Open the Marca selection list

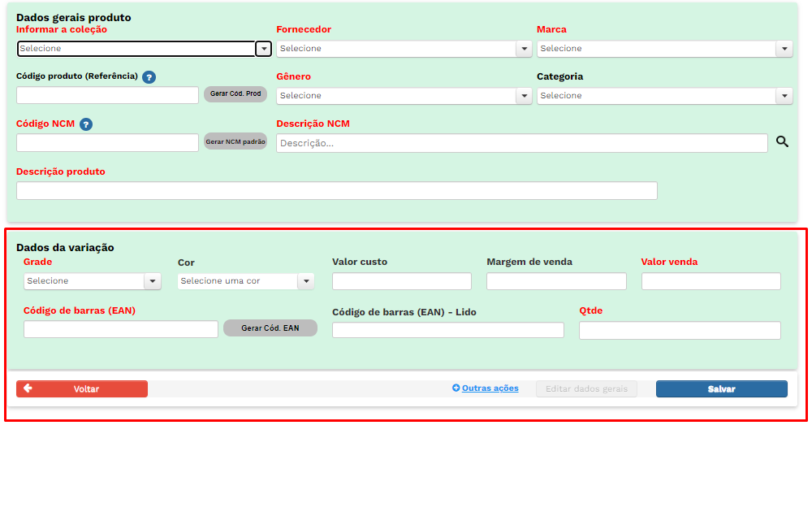[x=663, y=49]
